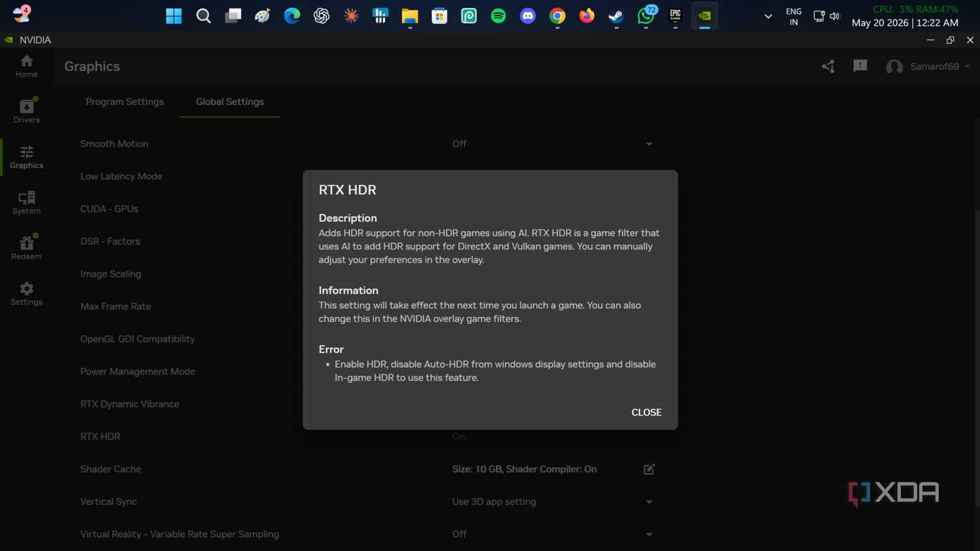980x551 pixels.
Task: Click the volume icon in the system tray
Action: coord(834,16)
